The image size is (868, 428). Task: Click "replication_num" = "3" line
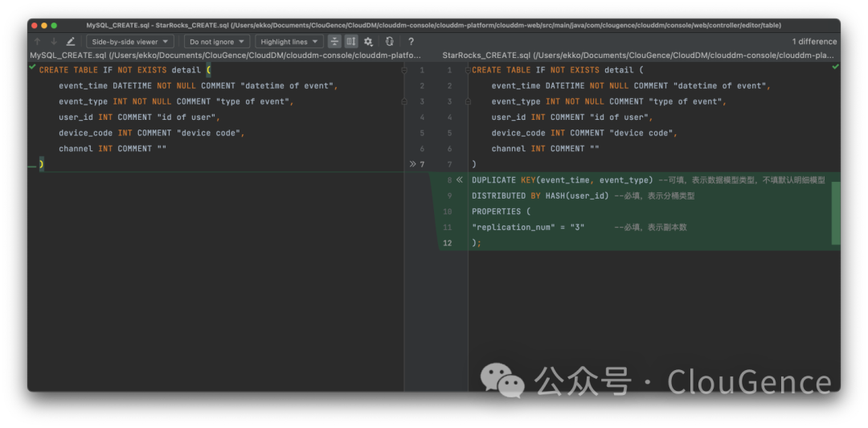pos(579,228)
